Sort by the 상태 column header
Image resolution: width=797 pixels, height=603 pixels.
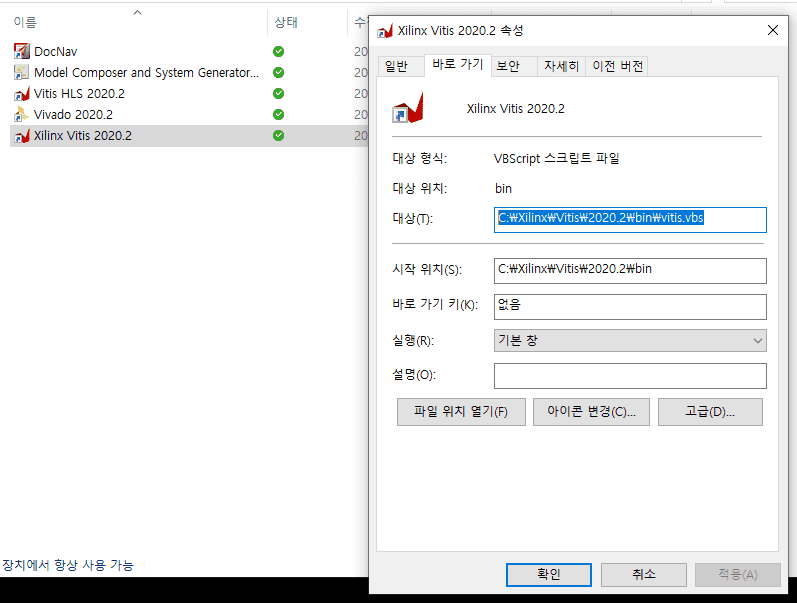click(286, 22)
